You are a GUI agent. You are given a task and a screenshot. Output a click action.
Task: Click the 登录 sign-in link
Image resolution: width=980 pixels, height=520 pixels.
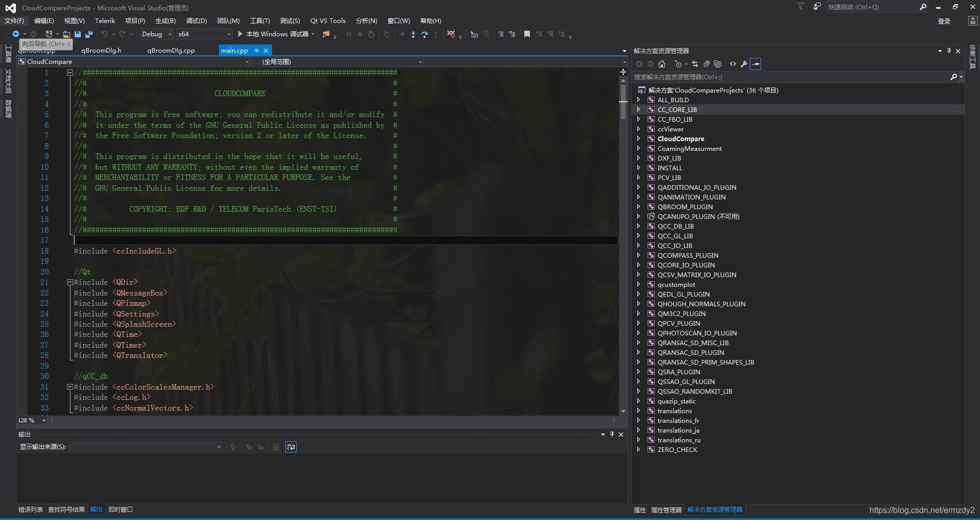click(944, 21)
